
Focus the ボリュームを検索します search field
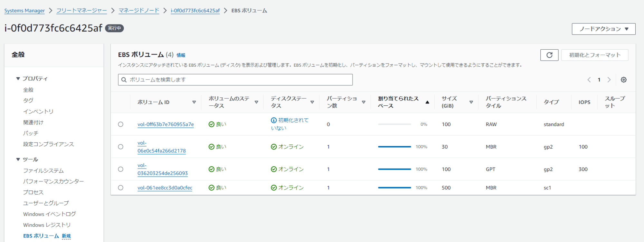click(x=235, y=80)
